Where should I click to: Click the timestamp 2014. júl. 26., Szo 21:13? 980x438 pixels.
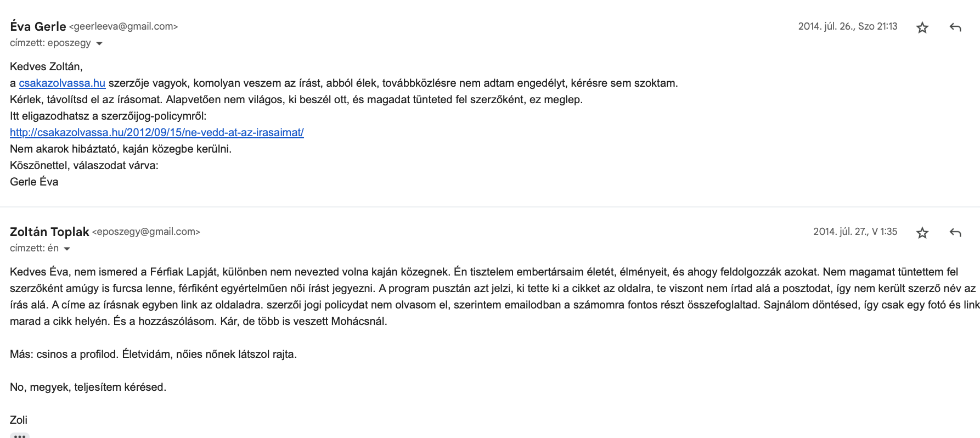847,26
